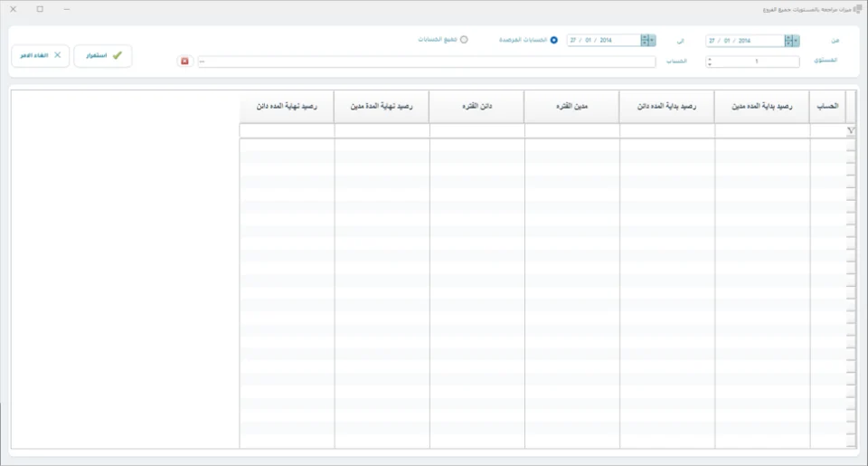Increase the المستوى level with the up arrow
The height and width of the screenshot is (466, 868).
pos(710,59)
